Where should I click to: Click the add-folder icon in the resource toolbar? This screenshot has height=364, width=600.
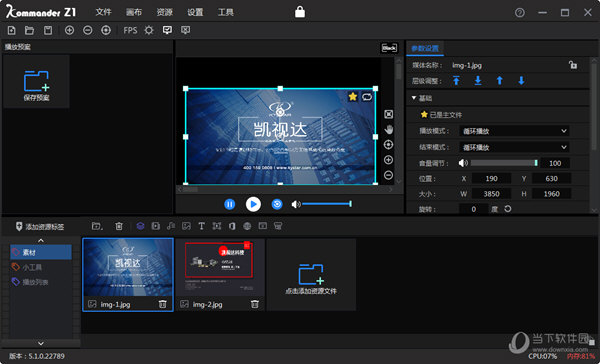97,226
